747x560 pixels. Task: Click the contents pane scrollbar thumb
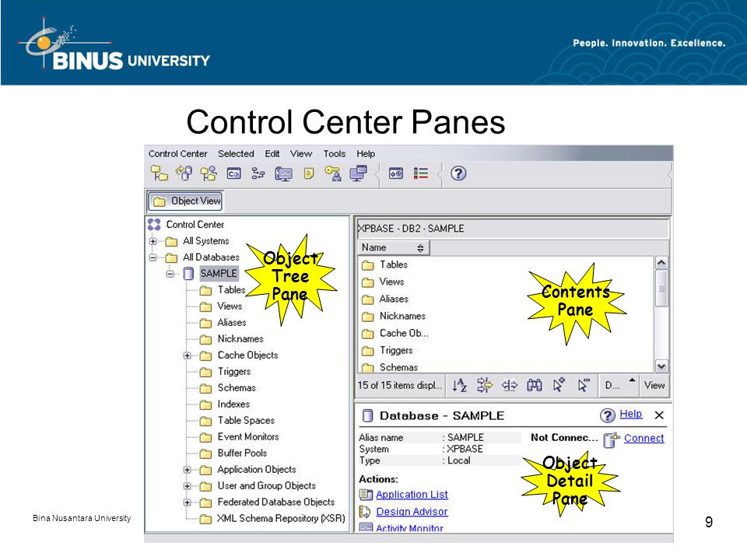(661, 289)
